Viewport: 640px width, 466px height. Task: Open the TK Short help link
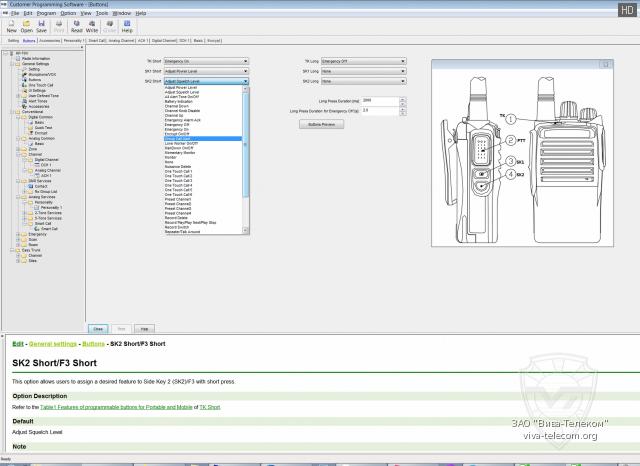point(210,407)
